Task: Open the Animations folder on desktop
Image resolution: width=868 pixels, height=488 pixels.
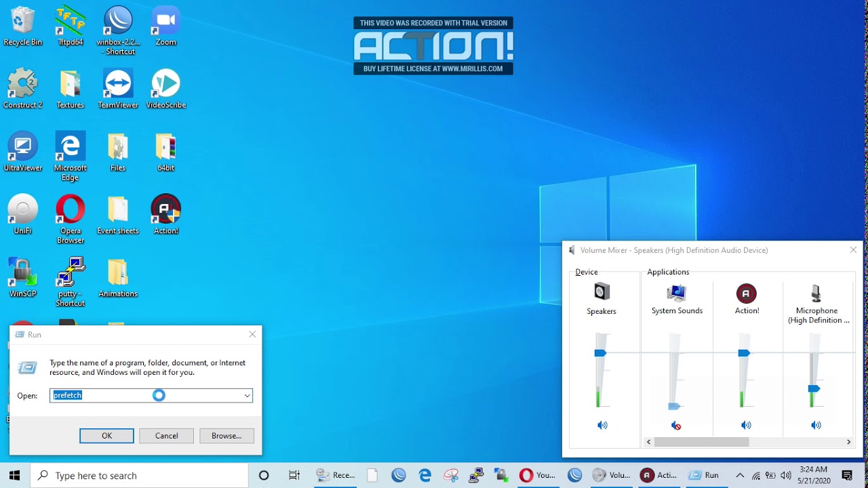Action: pyautogui.click(x=118, y=278)
